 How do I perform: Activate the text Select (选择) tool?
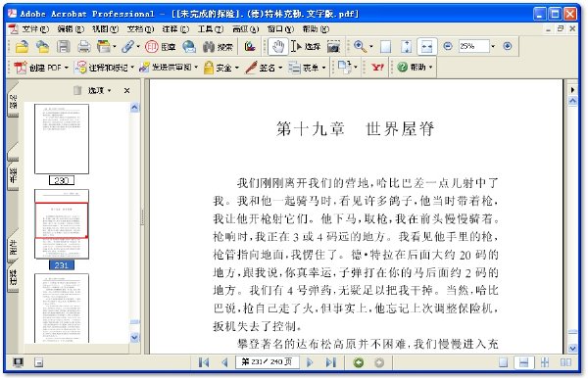click(306, 46)
